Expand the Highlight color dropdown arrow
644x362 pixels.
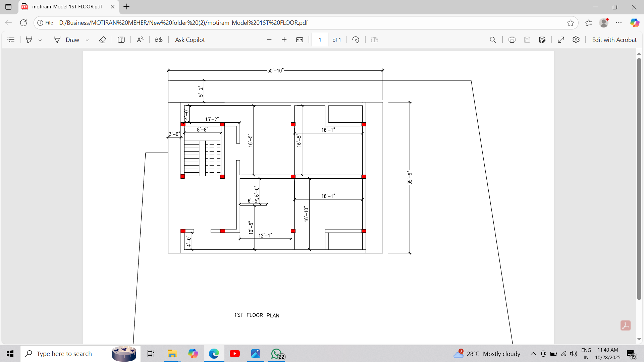(x=40, y=40)
